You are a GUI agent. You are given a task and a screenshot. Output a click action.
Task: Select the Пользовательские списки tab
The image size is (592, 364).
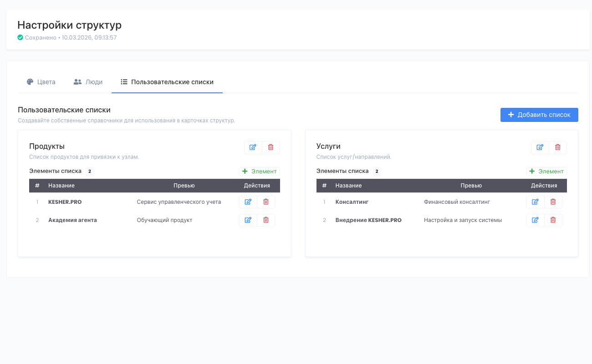click(x=167, y=82)
